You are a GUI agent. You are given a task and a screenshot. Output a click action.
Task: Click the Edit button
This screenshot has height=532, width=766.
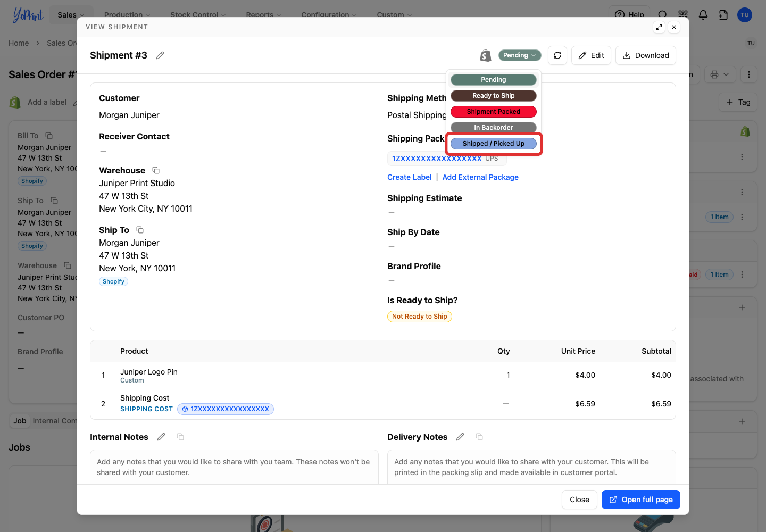pyautogui.click(x=592, y=55)
